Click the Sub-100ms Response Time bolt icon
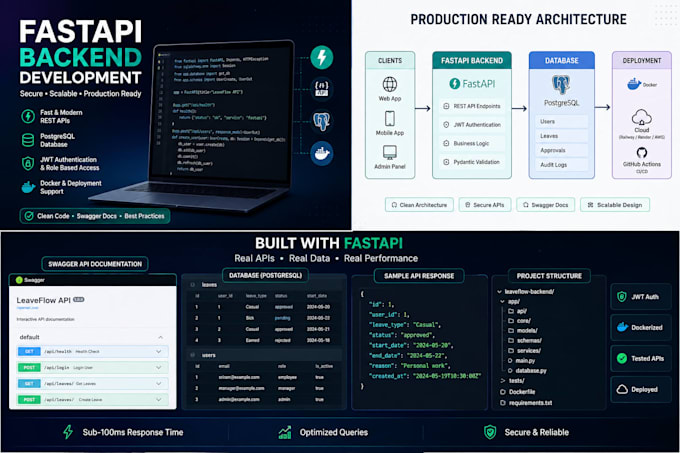The height and width of the screenshot is (453, 680). click(x=68, y=432)
